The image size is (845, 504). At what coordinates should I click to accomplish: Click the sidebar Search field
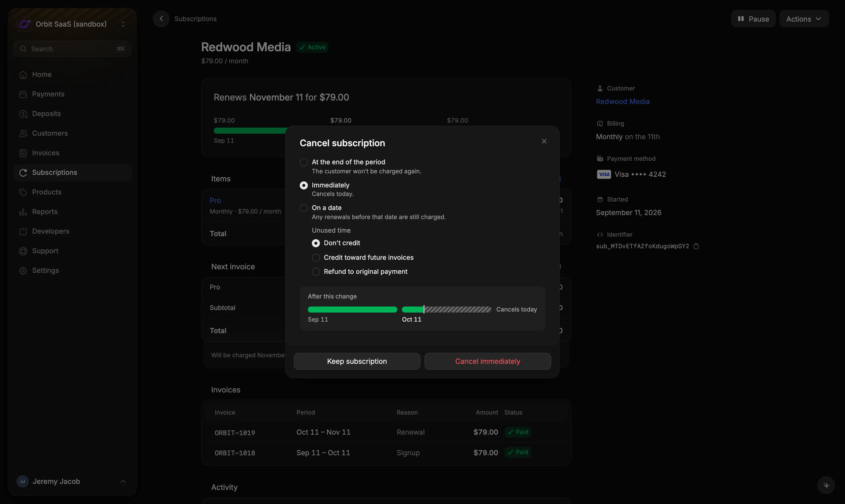pyautogui.click(x=72, y=49)
